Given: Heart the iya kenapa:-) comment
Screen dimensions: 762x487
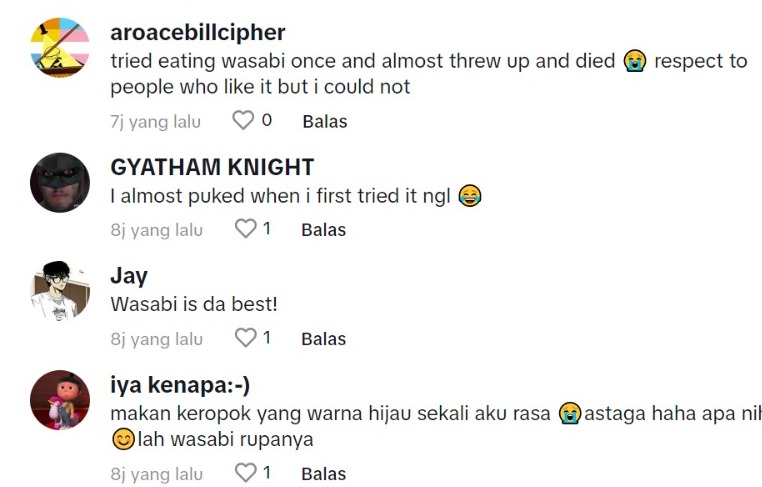Looking at the screenshot, I should pyautogui.click(x=246, y=473).
